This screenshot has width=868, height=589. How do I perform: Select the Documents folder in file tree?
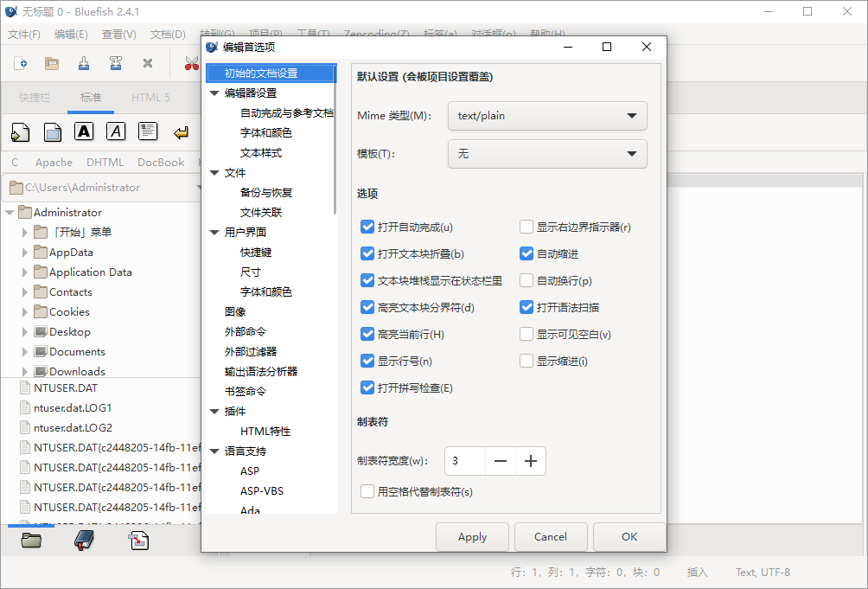[77, 351]
